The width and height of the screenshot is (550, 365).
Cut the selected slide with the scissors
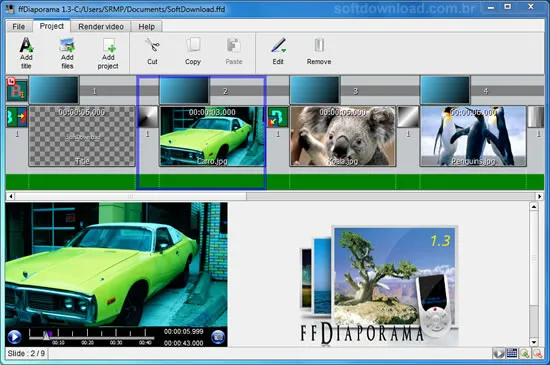click(152, 46)
